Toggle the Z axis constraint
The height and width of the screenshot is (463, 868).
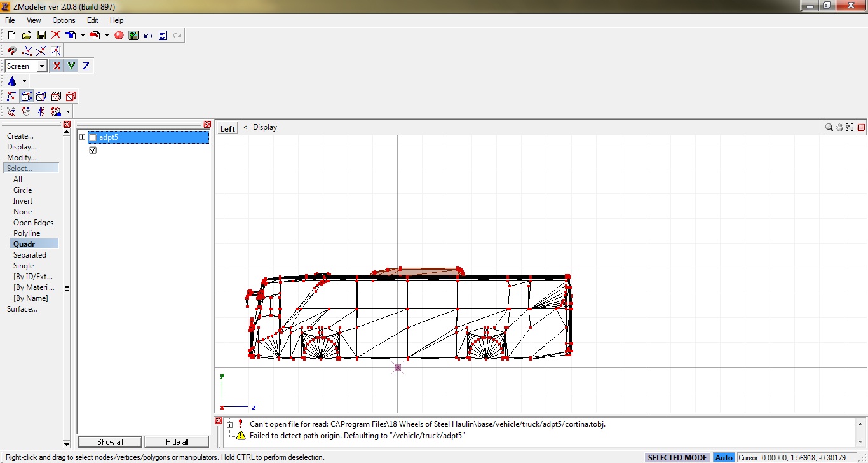[85, 66]
